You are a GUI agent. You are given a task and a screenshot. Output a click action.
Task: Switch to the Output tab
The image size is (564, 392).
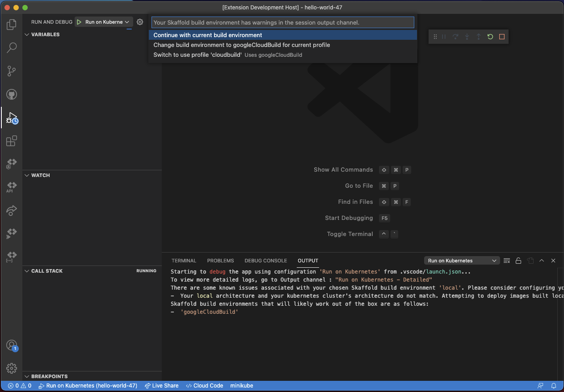[x=308, y=261]
